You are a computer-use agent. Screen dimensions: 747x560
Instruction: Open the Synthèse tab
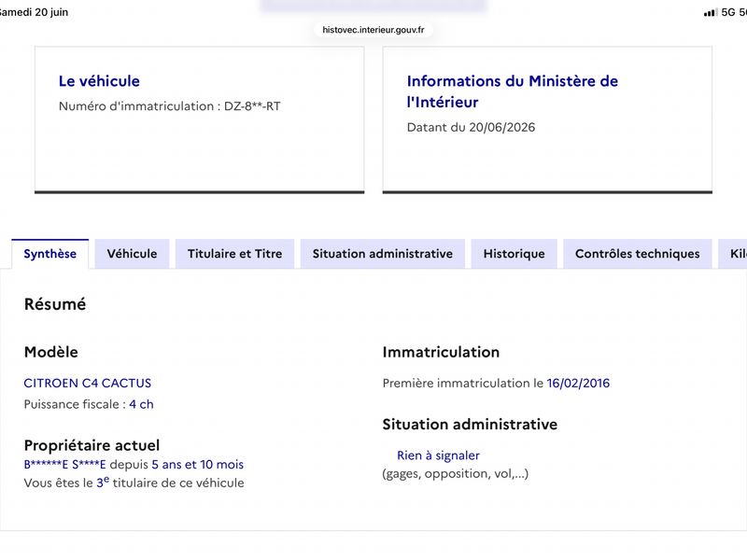(50, 254)
